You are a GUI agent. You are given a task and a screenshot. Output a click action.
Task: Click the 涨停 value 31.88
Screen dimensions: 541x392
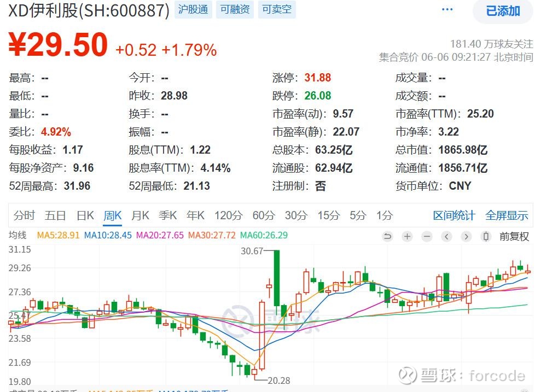pyautogui.click(x=317, y=78)
